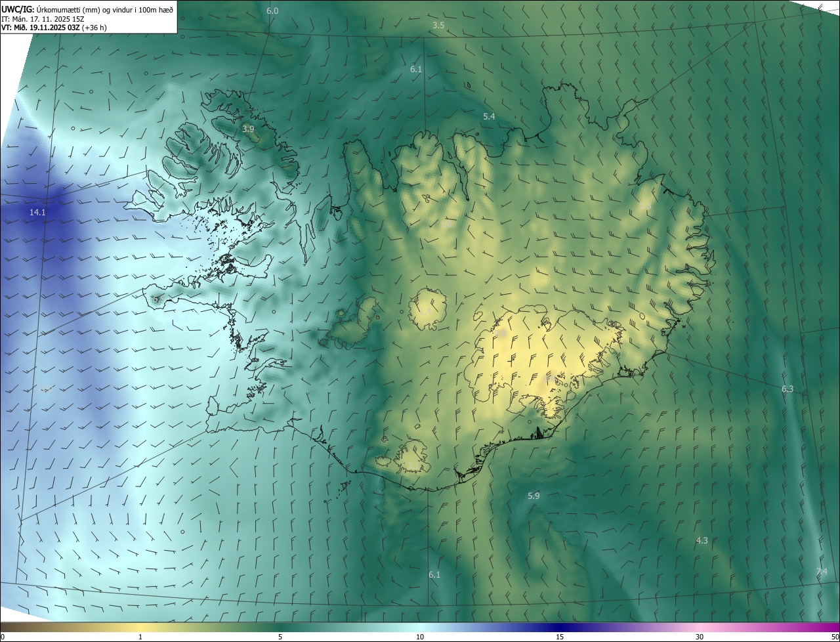Viewport: 840px width, 642px height.
Task: Click the 6.0 value label on the map
Action: click(x=272, y=11)
